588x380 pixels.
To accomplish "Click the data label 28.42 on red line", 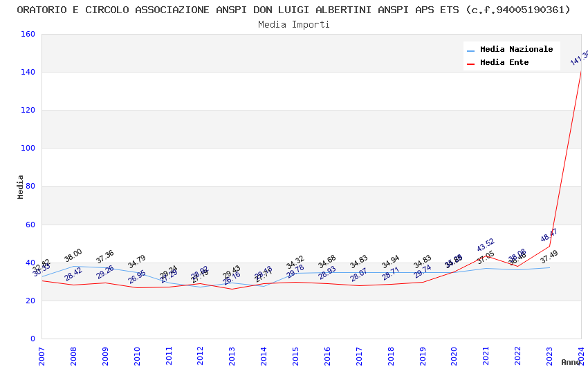I will pos(73,274).
